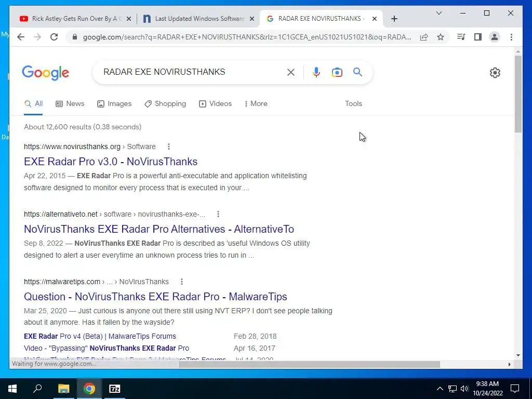
Task: Open Windows taskbar search
Action: coord(37,389)
